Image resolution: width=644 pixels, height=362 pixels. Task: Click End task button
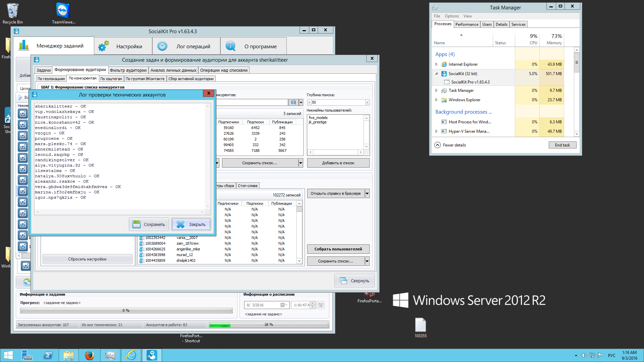click(x=562, y=145)
